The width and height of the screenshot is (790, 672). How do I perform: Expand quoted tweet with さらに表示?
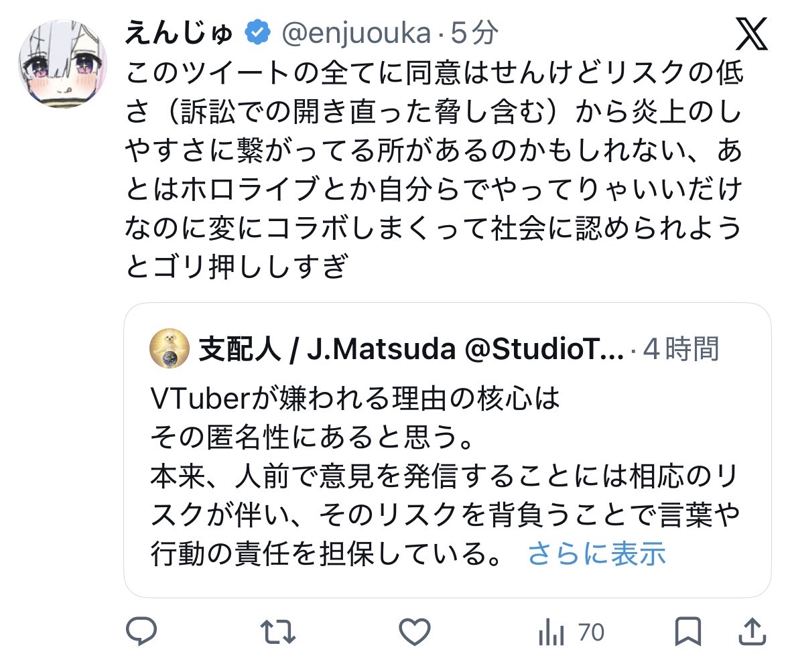[596, 553]
